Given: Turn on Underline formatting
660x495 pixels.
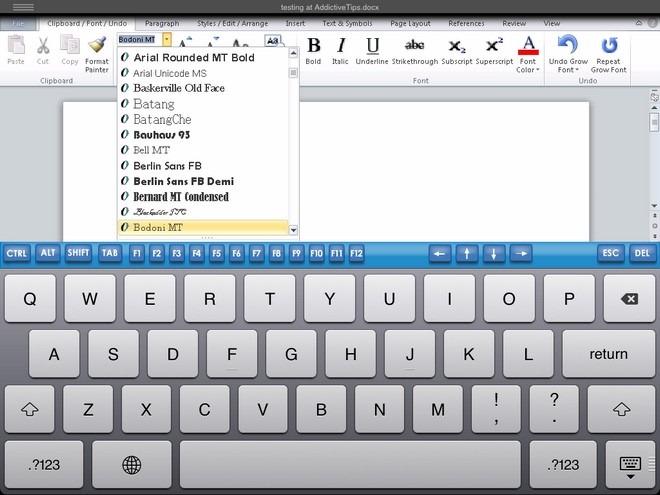Looking at the screenshot, I should (372, 46).
